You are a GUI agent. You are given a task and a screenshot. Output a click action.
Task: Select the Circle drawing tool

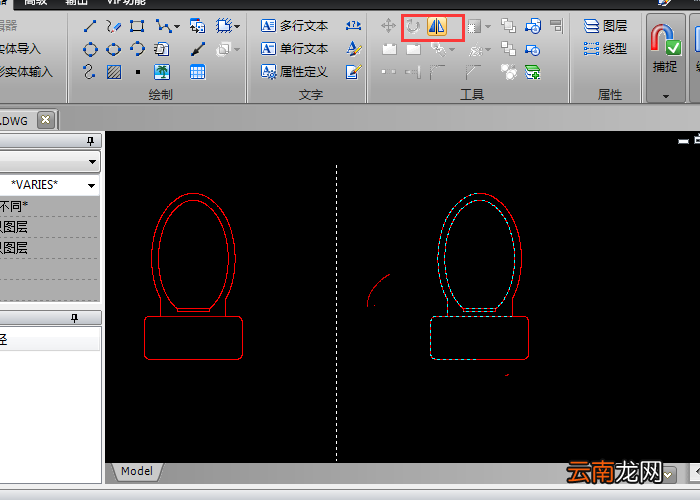90,49
